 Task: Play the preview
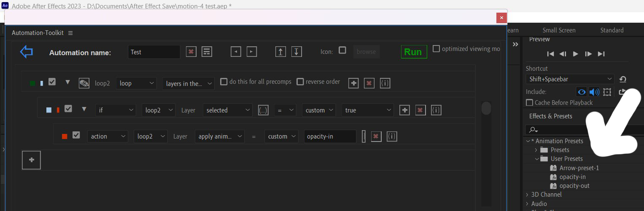(576, 54)
